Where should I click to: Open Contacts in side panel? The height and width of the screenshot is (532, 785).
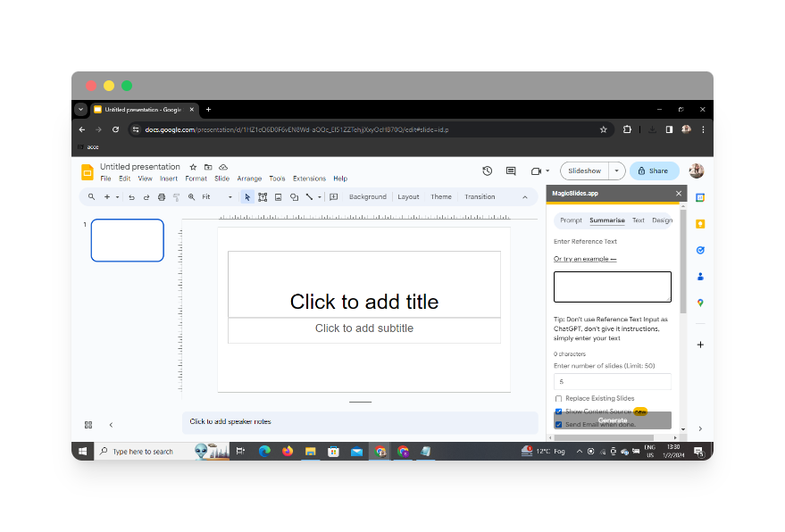point(700,276)
